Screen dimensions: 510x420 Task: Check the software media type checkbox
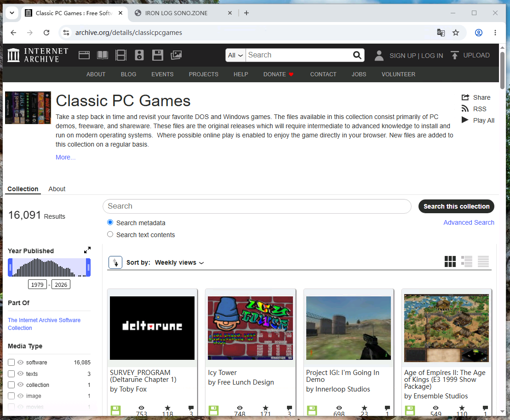click(x=11, y=362)
